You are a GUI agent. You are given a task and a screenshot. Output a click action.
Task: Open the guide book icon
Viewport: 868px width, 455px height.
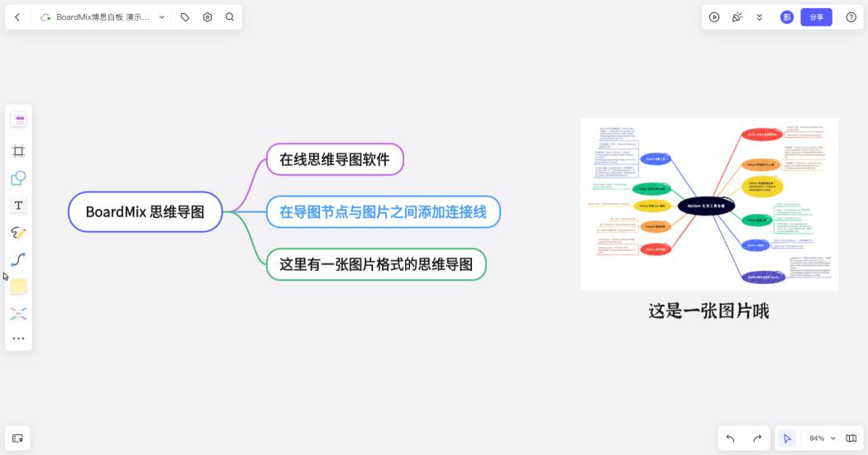point(851,438)
